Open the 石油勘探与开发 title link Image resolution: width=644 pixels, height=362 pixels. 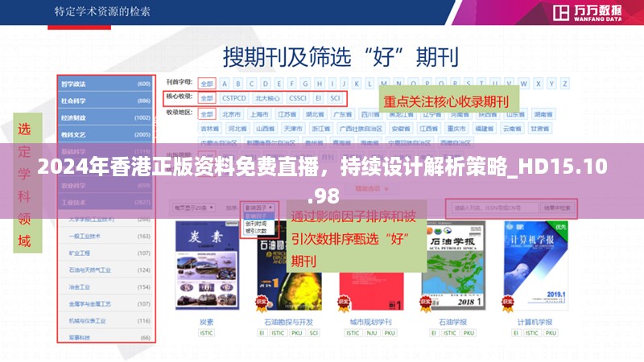point(289,322)
